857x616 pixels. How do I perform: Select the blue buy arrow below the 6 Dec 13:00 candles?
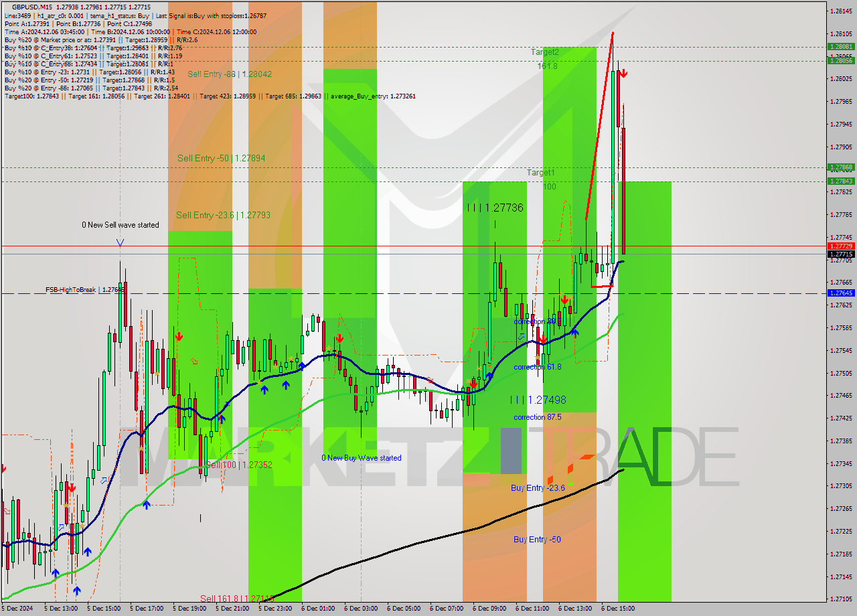point(574,333)
